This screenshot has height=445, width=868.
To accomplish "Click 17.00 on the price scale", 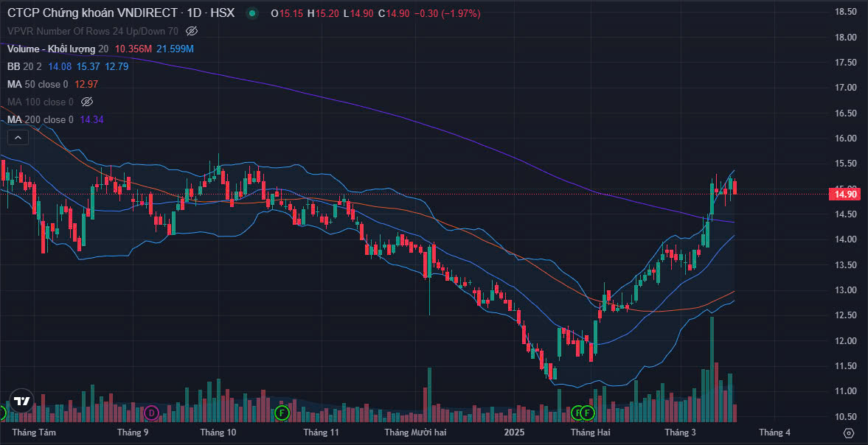I will (x=846, y=88).
